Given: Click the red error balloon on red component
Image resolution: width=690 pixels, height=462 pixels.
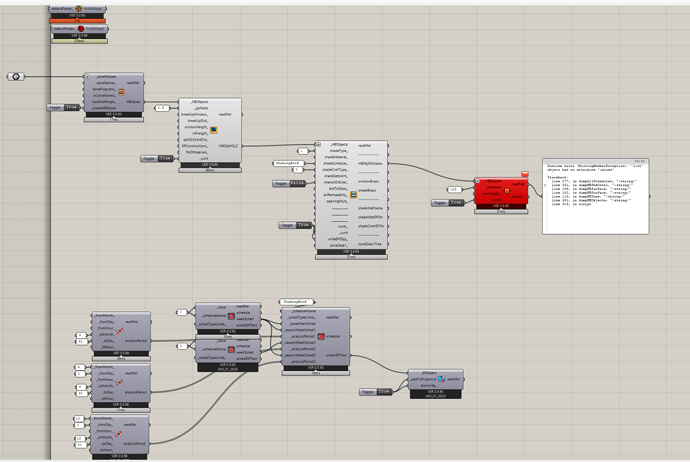Looking at the screenshot, I should tap(525, 174).
